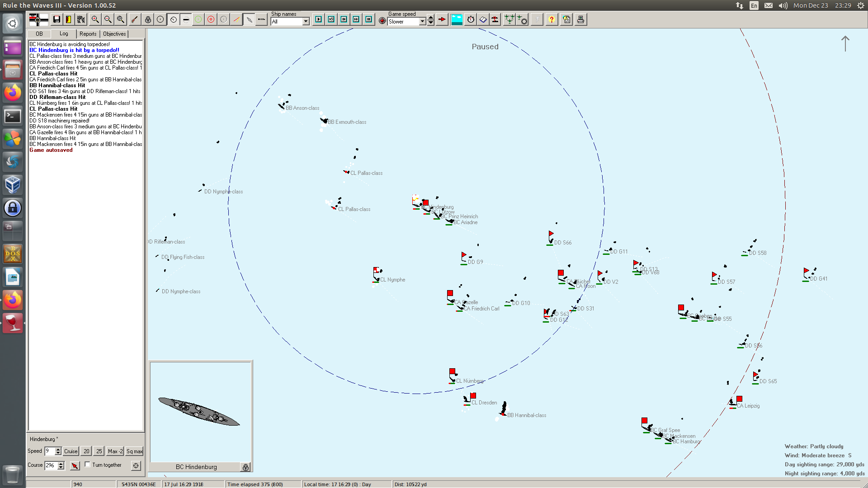Click the three aircraft formation icon
The width and height of the screenshot is (868, 488).
coord(509,19)
